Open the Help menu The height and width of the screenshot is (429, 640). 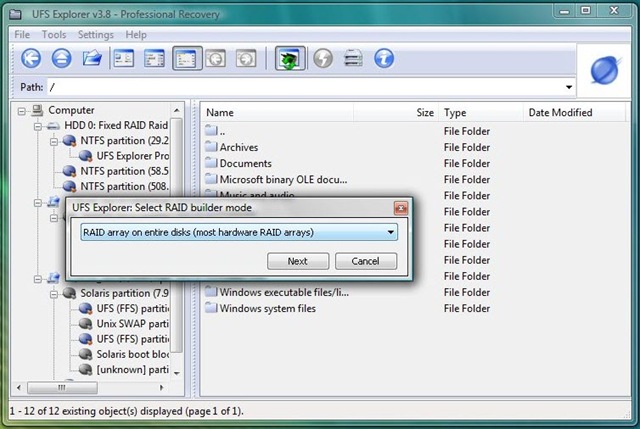click(x=136, y=35)
